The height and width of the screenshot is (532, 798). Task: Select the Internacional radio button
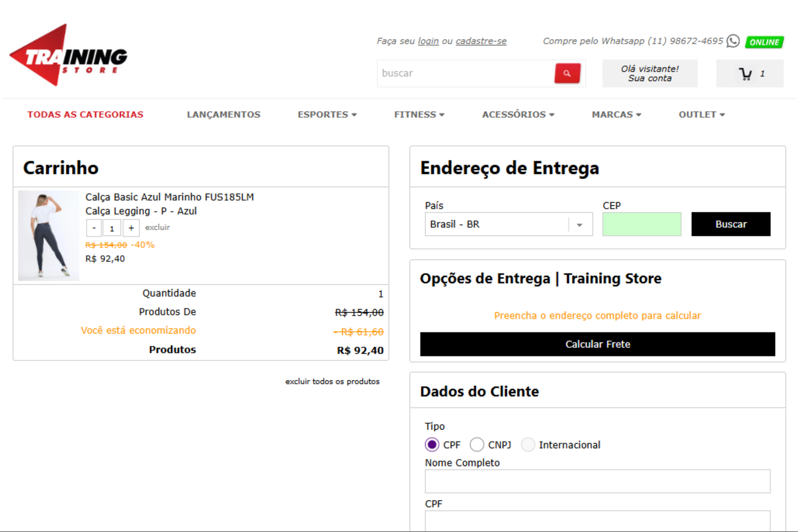pyautogui.click(x=528, y=444)
